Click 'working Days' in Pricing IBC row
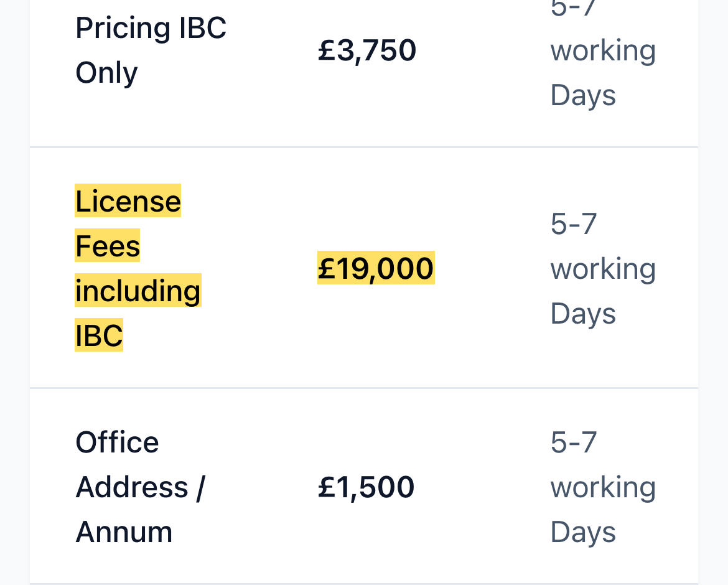This screenshot has height=585, width=728. pos(603,72)
